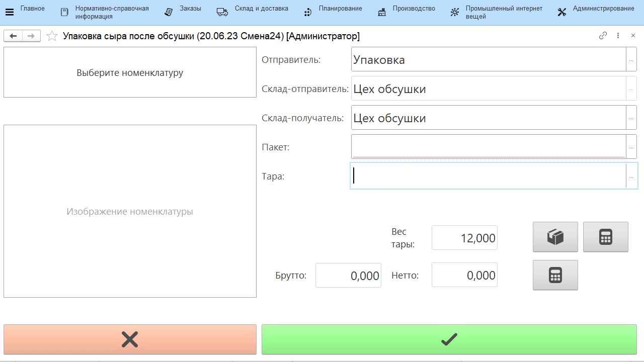This screenshot has width=644, height=362.
Task: Add form to favorites with star icon
Action: point(52,36)
